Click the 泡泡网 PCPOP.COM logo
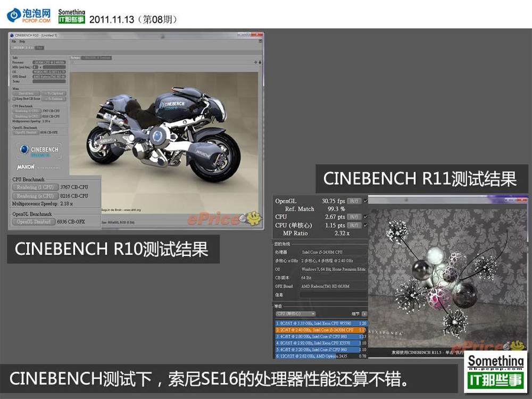Viewport: 532px width, 399px height. 29,15
